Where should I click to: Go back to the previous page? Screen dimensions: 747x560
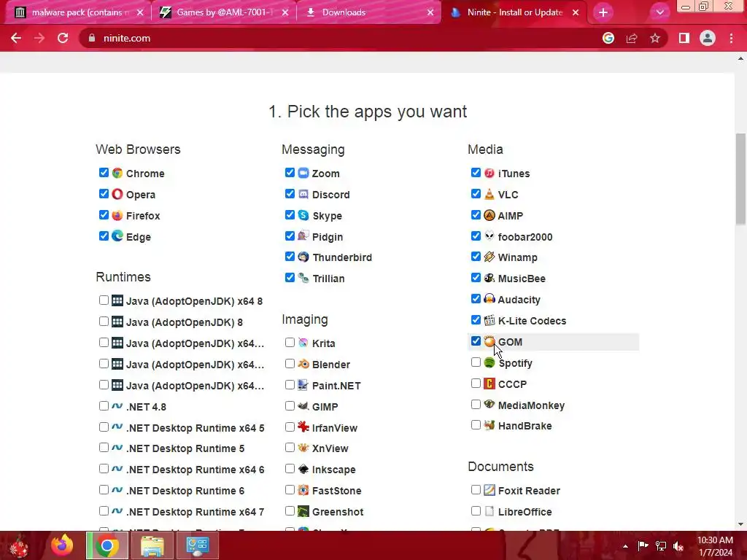[16, 38]
